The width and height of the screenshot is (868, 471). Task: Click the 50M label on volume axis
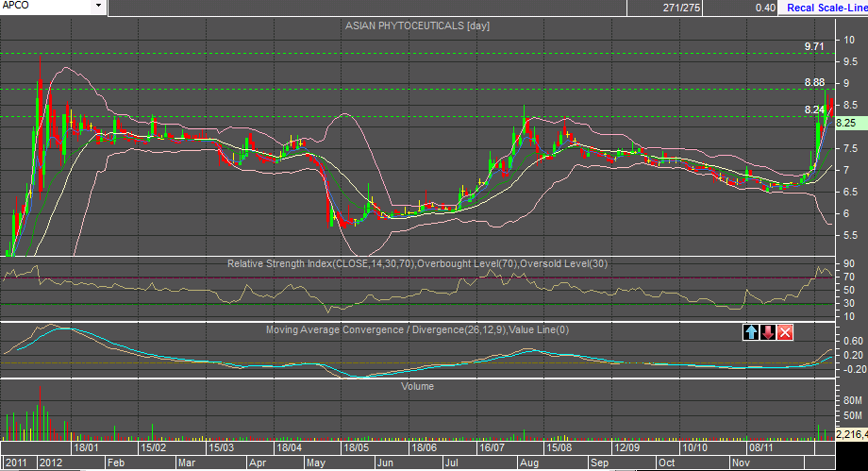pyautogui.click(x=853, y=415)
